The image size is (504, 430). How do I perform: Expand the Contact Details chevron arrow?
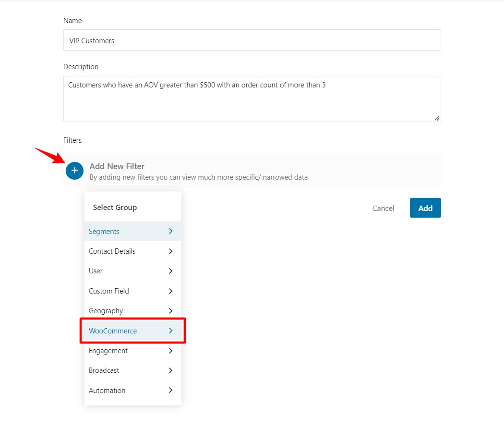click(170, 251)
